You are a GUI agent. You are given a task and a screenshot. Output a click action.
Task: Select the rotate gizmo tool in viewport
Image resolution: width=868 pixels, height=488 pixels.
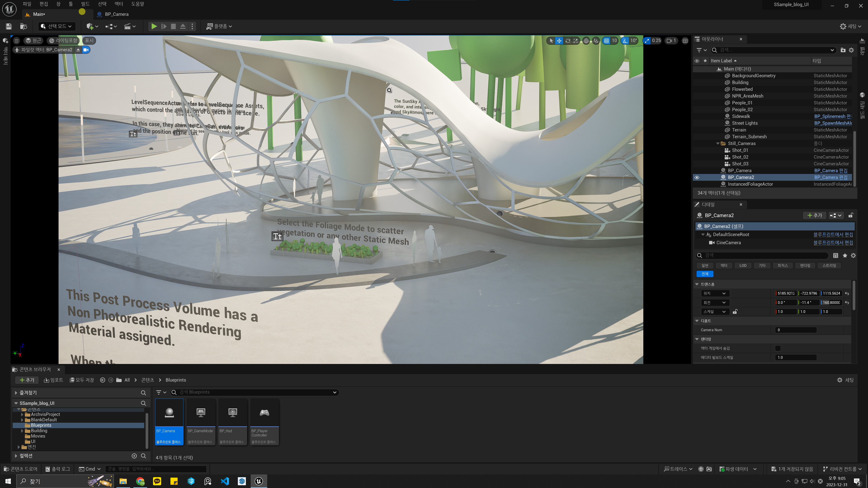pyautogui.click(x=568, y=41)
